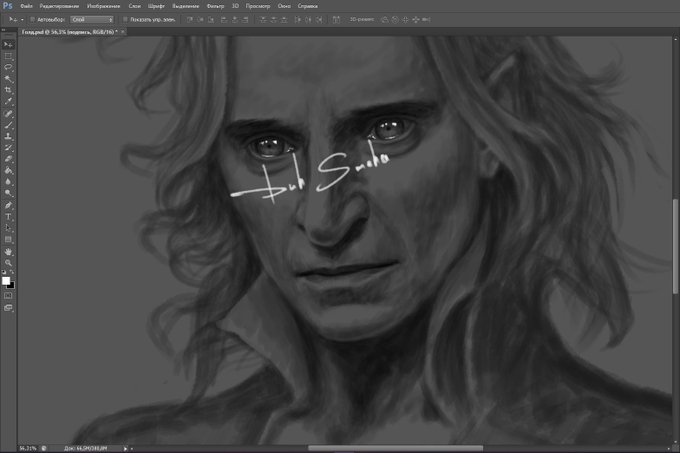
Task: Select the Rectangle shape tool
Action: click(8, 239)
